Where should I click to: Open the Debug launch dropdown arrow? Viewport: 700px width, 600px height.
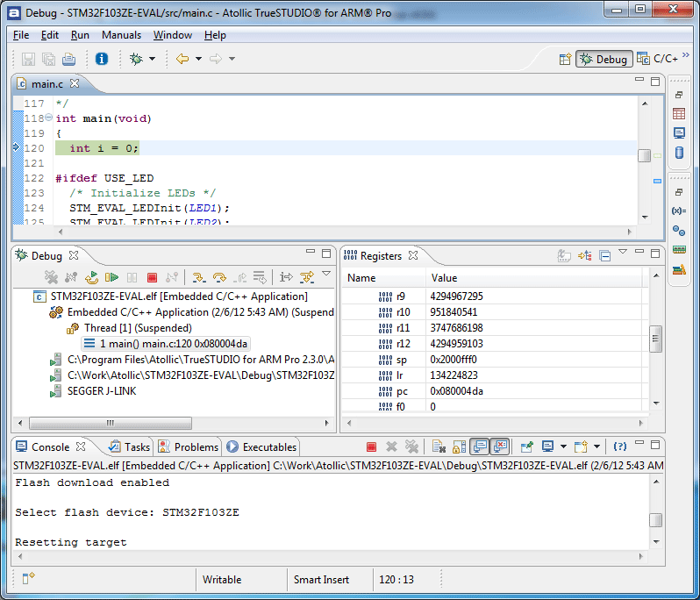152,59
